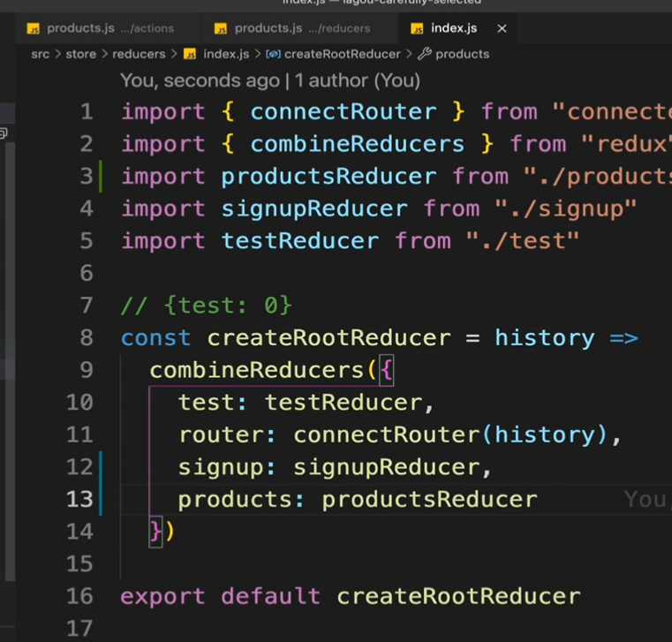
Task: Click JS icon on index.js tab
Action: click(x=417, y=29)
